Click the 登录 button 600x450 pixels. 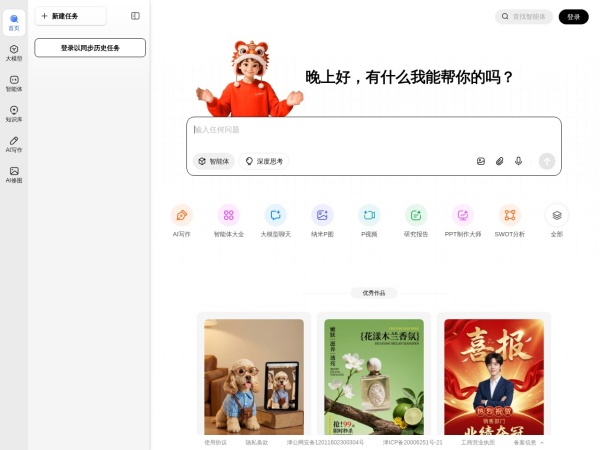point(573,17)
